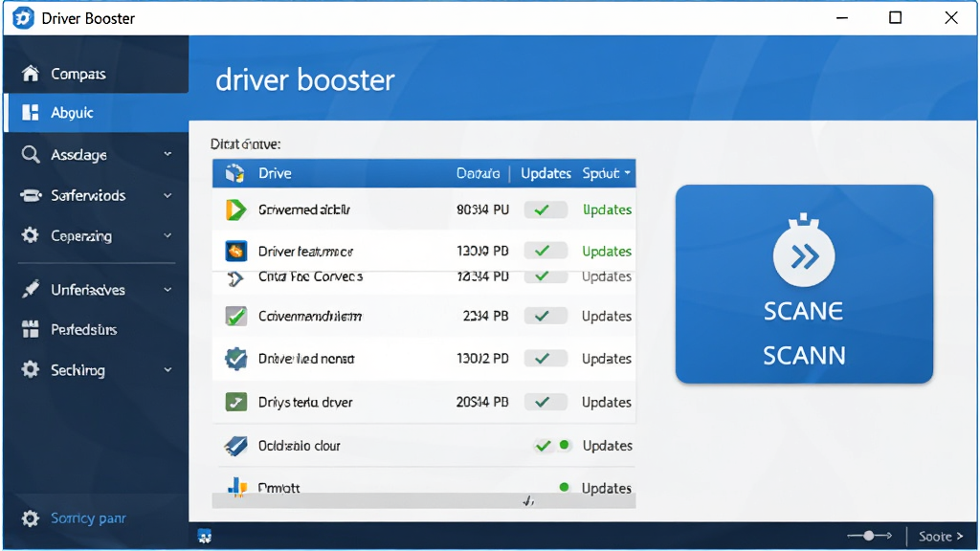This screenshot has width=980, height=551.
Task: Select the 13012 PD value
Action: [x=482, y=359]
